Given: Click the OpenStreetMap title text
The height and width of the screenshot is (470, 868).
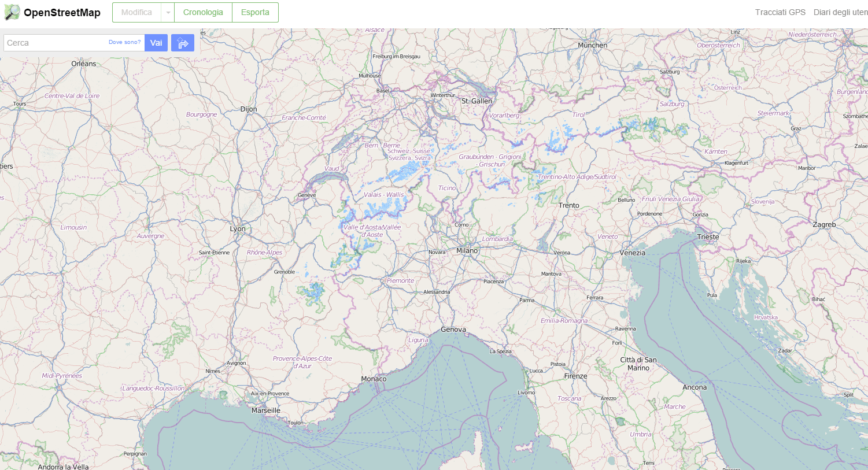Looking at the screenshot, I should tap(62, 13).
